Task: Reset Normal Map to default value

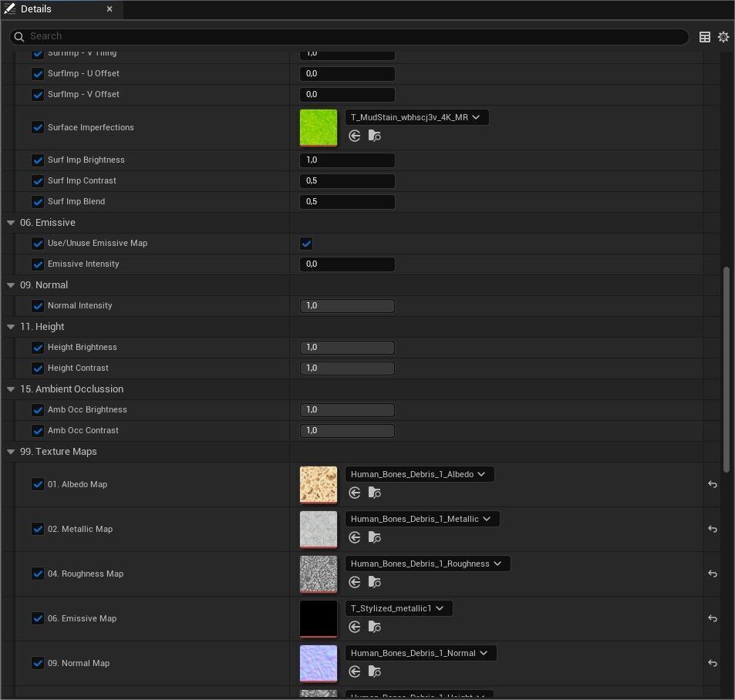Action: tap(713, 663)
